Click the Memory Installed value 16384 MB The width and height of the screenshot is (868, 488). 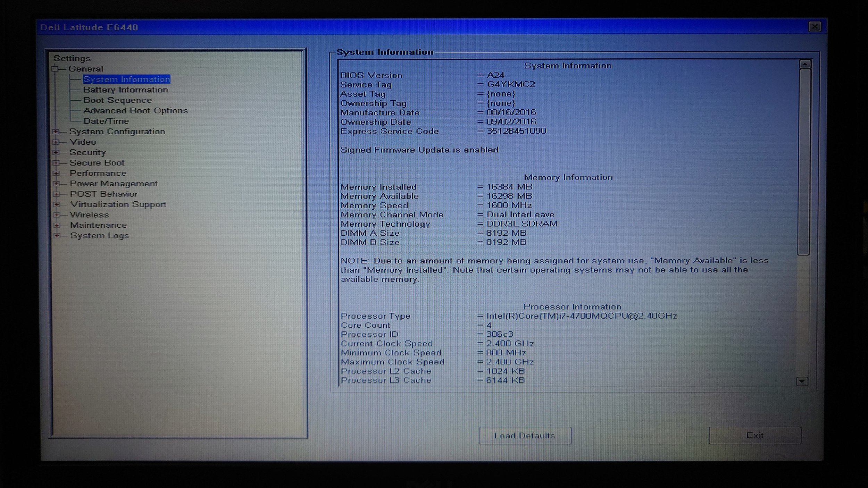(509, 187)
